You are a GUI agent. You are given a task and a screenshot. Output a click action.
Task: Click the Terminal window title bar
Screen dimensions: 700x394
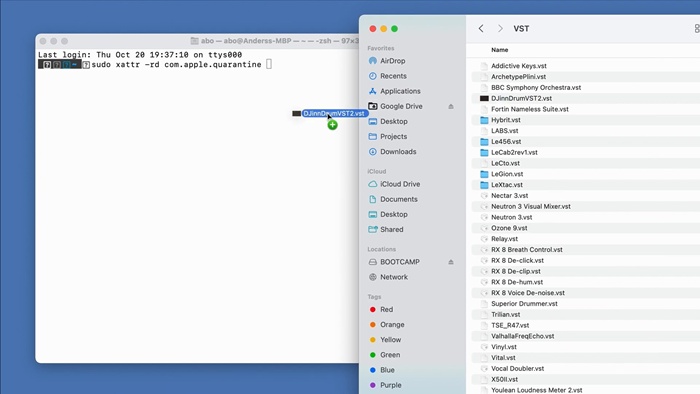point(197,41)
